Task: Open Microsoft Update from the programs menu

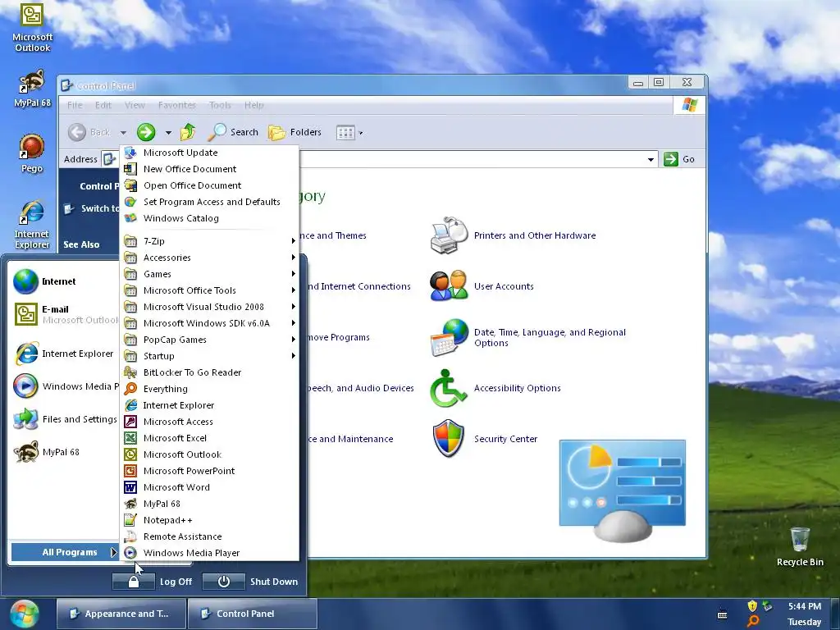Action: pyautogui.click(x=209, y=153)
